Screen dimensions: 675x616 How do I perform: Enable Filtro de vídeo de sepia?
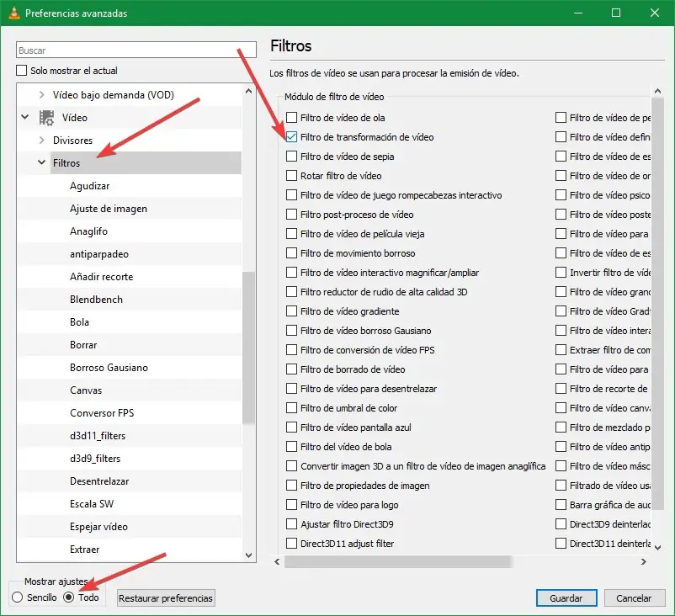point(291,157)
